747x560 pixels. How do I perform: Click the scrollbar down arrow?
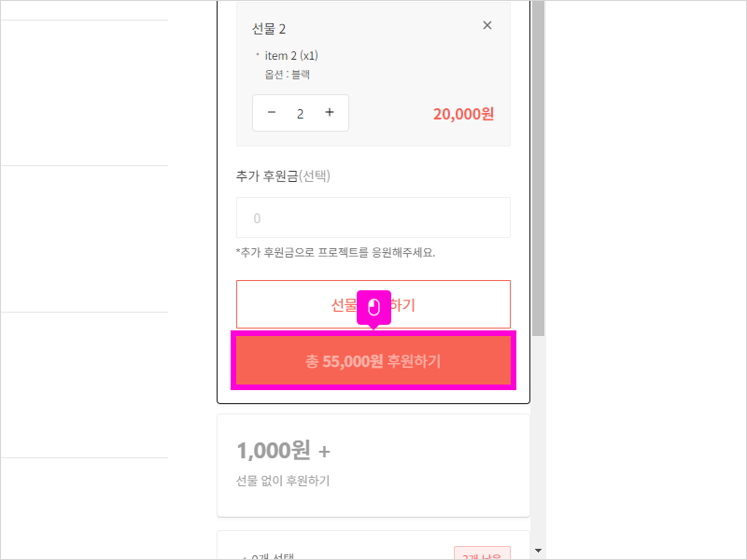click(539, 550)
